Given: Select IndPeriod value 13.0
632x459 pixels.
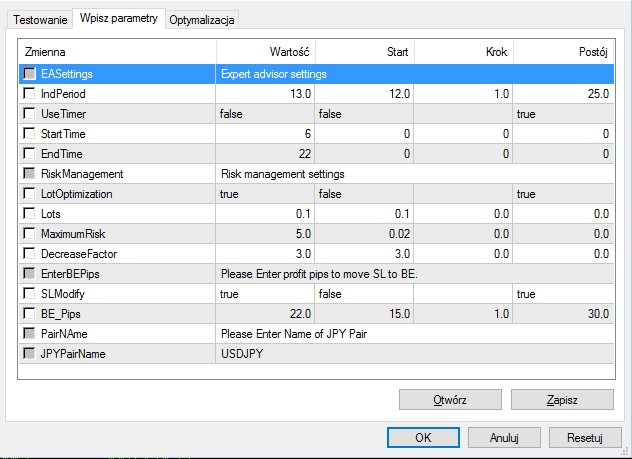Looking at the screenshot, I should [x=265, y=94].
